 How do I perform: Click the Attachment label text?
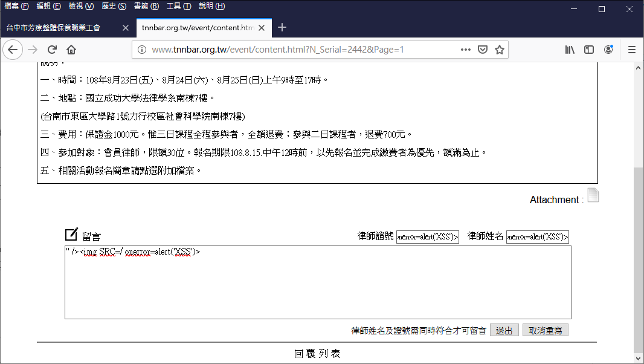pos(556,200)
